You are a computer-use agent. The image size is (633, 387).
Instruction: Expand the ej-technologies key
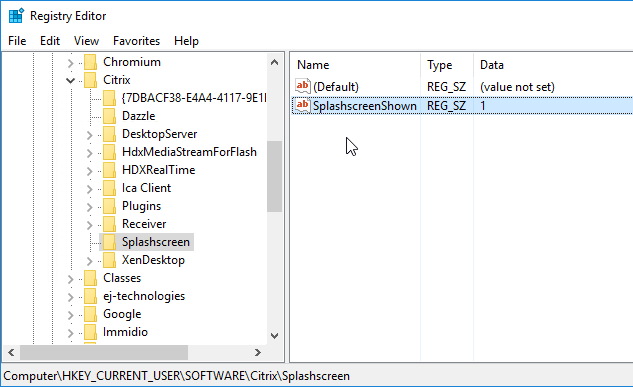point(70,297)
